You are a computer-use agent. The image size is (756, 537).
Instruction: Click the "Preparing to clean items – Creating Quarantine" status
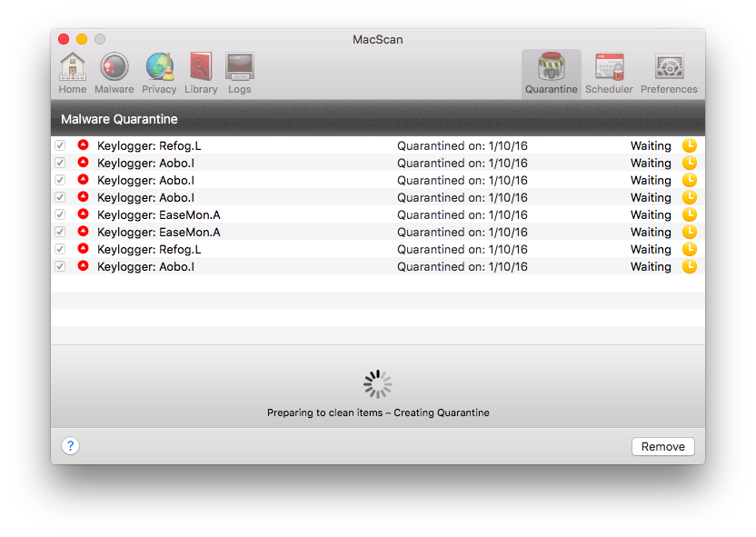[378, 413]
